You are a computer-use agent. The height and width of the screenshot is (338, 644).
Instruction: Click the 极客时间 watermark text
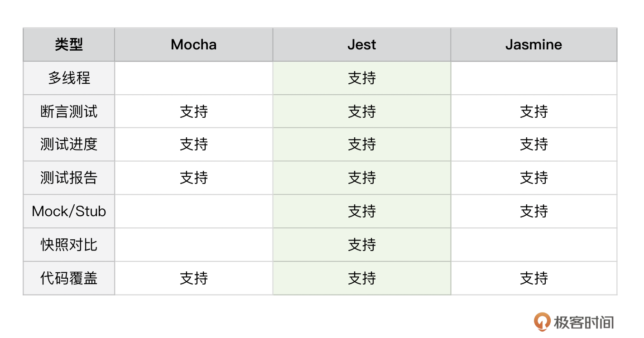pyautogui.click(x=584, y=322)
